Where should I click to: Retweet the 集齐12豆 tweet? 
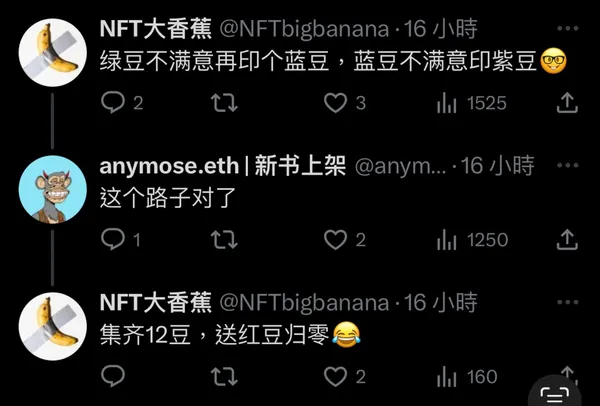[x=225, y=376]
